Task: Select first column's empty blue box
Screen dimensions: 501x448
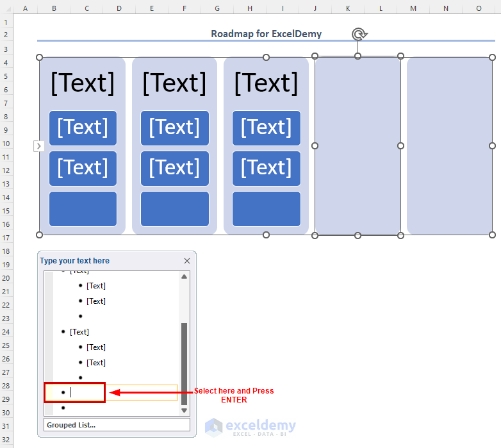Action: [83, 209]
